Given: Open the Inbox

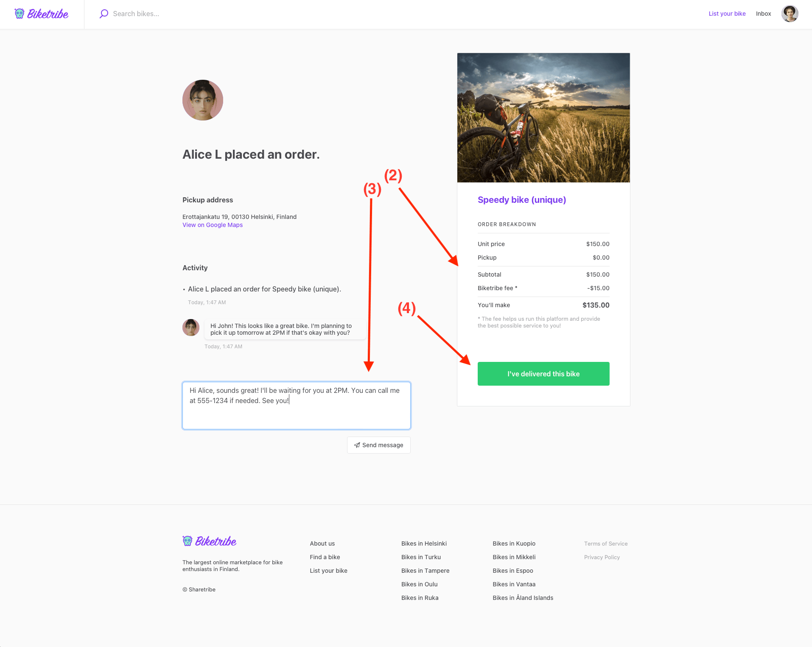Looking at the screenshot, I should pos(763,14).
